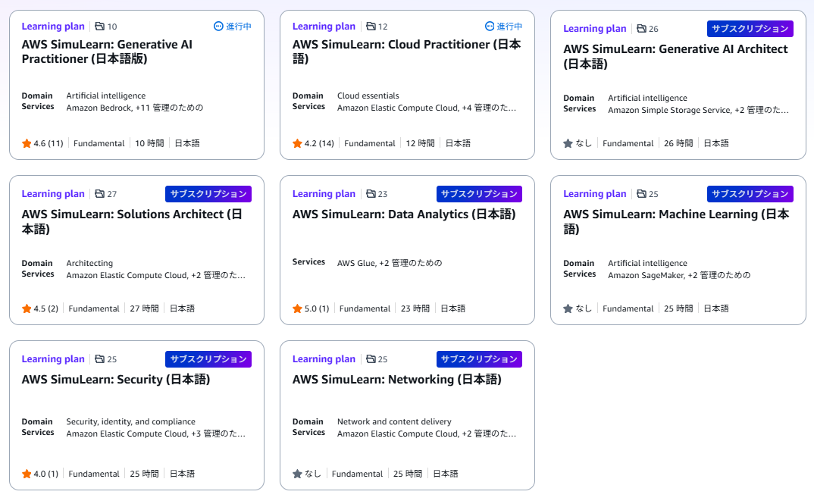Click サブスクリプション badge on Generative AI Architect card
This screenshot has height=504, width=814.
750,29
